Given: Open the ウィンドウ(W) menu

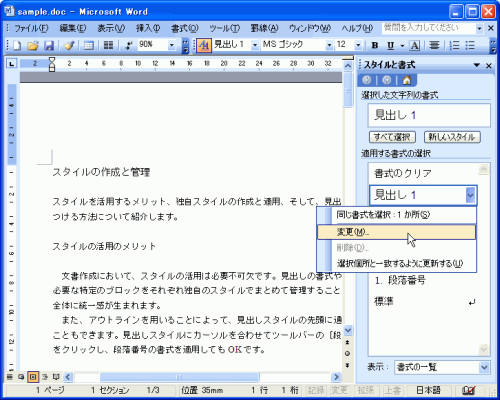Looking at the screenshot, I should tap(310, 28).
